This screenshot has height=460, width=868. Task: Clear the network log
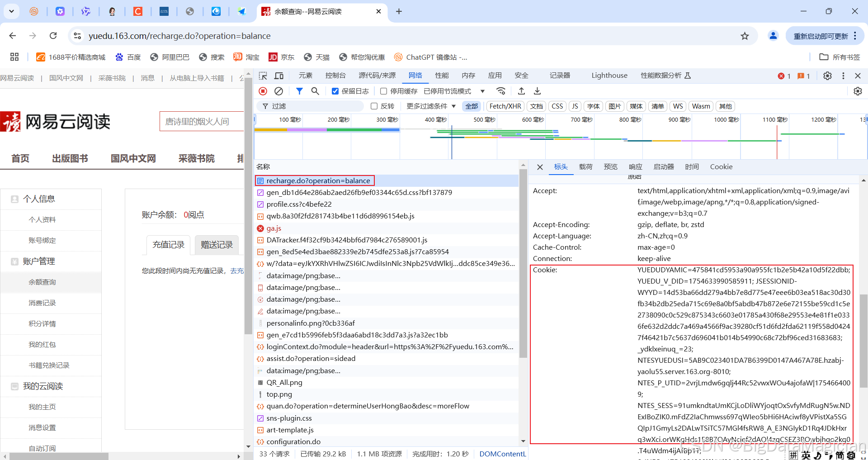pyautogui.click(x=279, y=91)
